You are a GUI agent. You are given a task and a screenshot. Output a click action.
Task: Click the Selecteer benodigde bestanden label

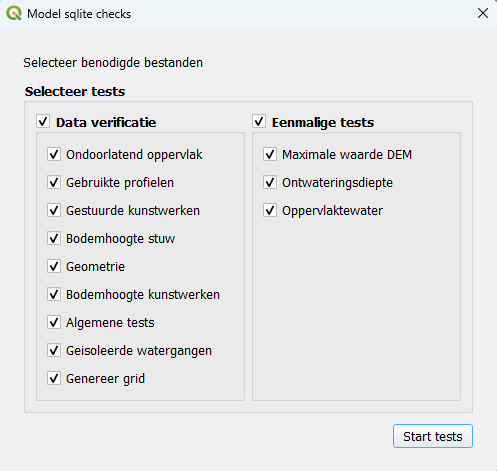click(113, 63)
